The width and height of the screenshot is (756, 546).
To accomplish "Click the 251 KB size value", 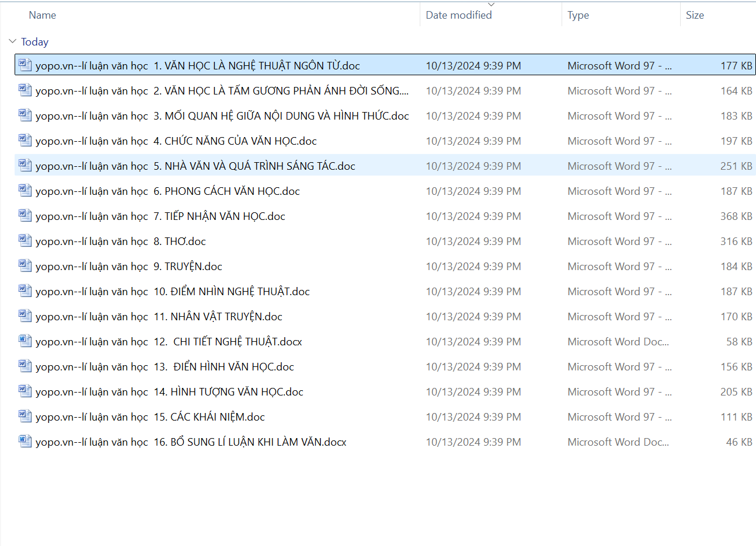I will tap(736, 166).
